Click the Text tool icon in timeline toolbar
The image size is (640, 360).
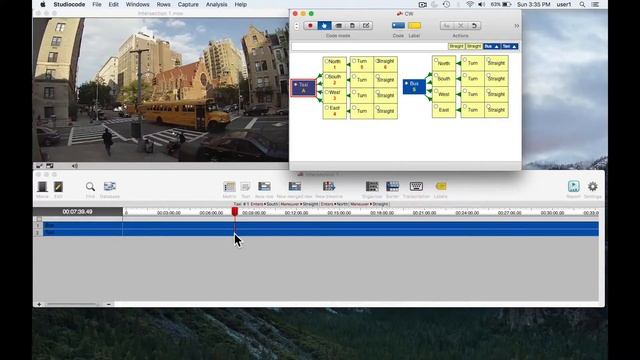(x=245, y=187)
